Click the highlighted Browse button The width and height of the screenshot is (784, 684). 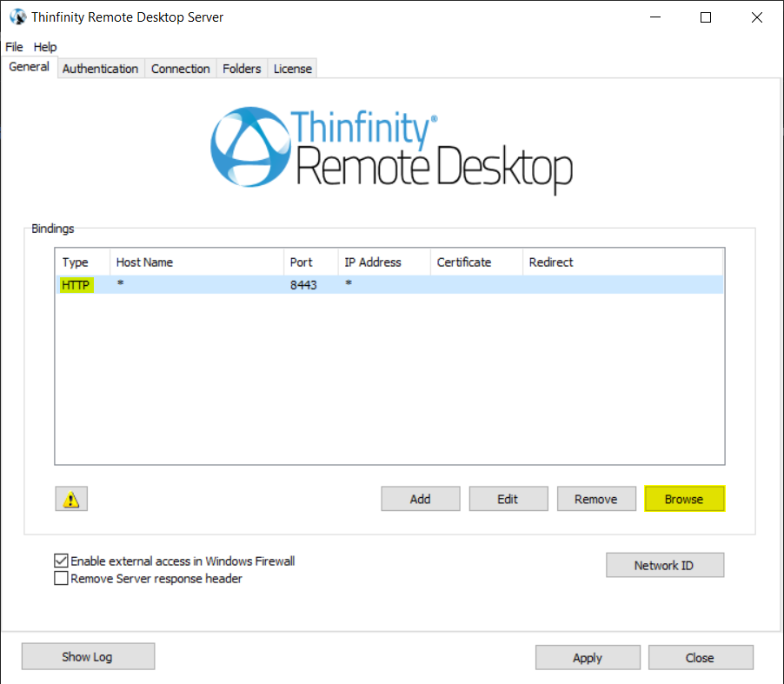point(685,499)
